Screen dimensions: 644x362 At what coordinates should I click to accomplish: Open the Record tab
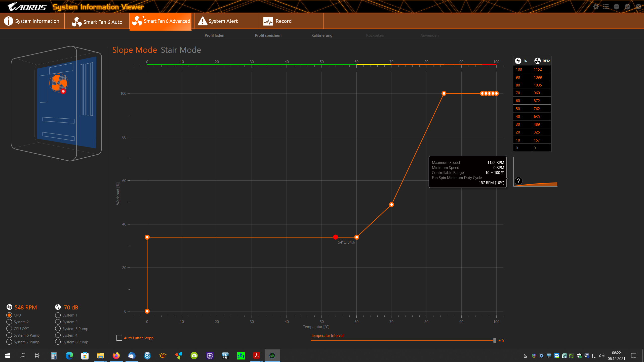tap(283, 21)
